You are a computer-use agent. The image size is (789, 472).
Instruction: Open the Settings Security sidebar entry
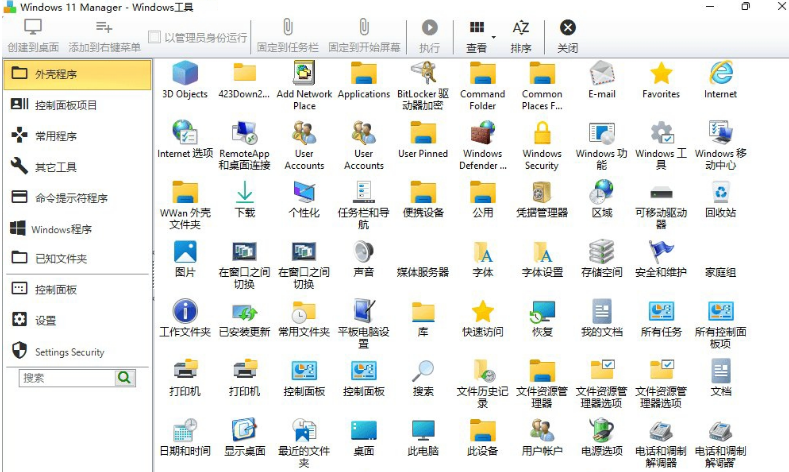pos(77,351)
